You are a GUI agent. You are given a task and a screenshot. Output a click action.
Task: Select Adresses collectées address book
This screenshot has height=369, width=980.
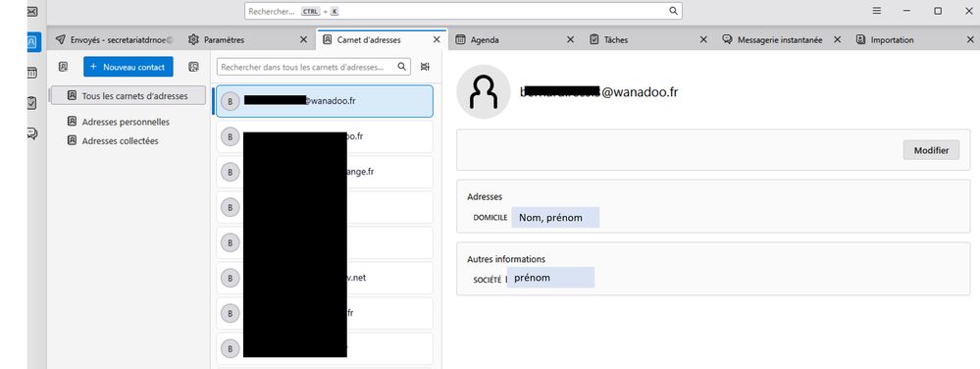tap(120, 140)
